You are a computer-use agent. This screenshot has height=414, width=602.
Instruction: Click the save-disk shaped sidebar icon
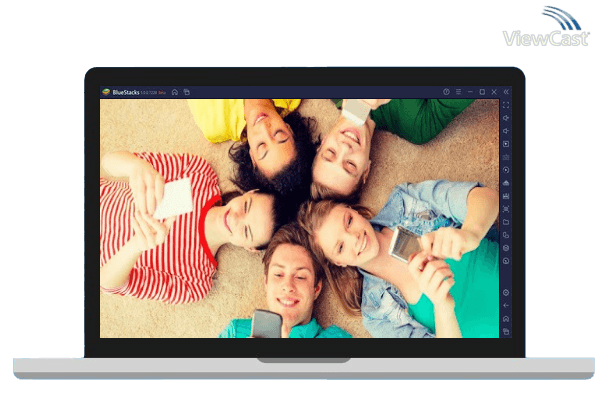coord(506,196)
